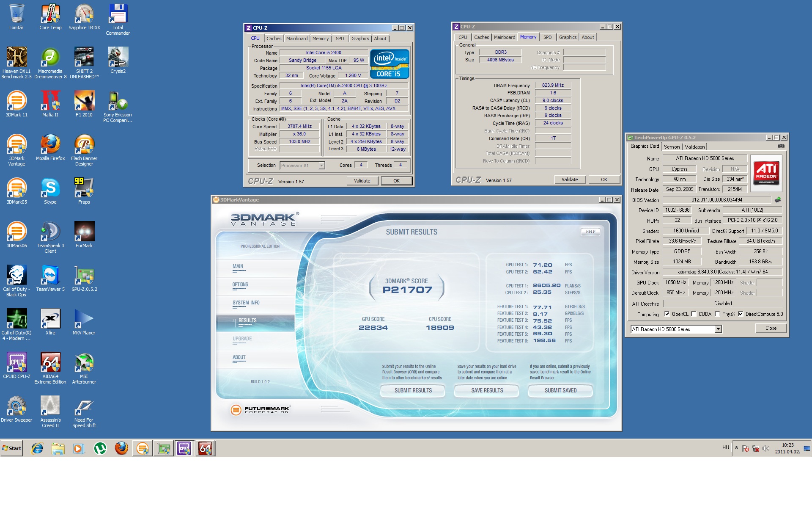The height and width of the screenshot is (508, 812).
Task: Open SYSTEM INFO in 3DMark Vantage sidebar
Action: 246,303
